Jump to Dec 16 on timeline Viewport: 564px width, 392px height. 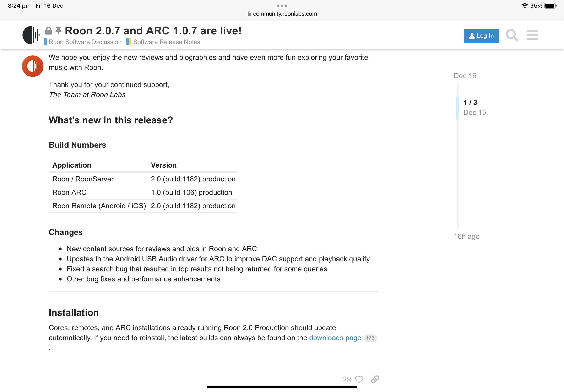pos(465,76)
